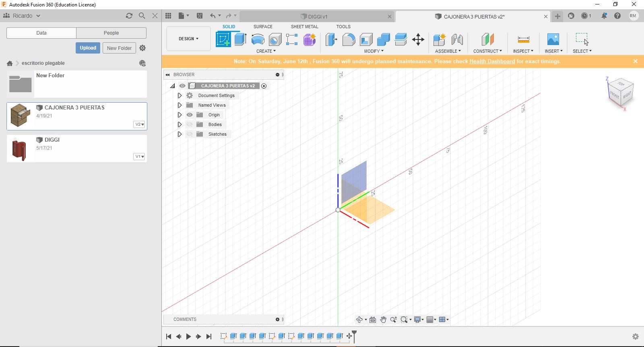Click the Extrude tool icon
Image resolution: width=644 pixels, height=347 pixels.
[x=240, y=39]
